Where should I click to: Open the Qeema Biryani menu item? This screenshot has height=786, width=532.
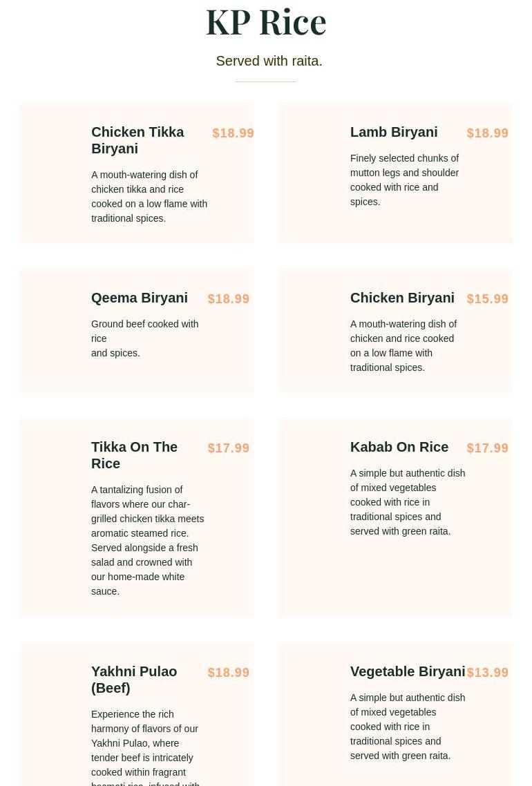(x=140, y=298)
